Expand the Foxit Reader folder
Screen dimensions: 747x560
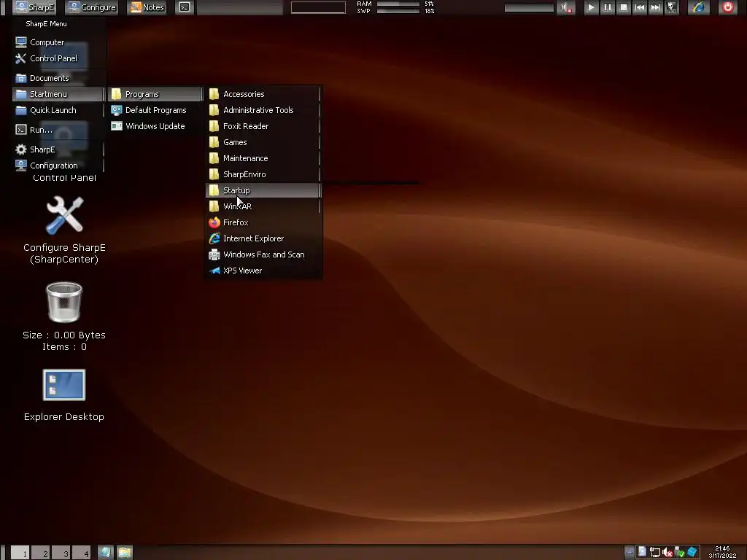click(264, 126)
